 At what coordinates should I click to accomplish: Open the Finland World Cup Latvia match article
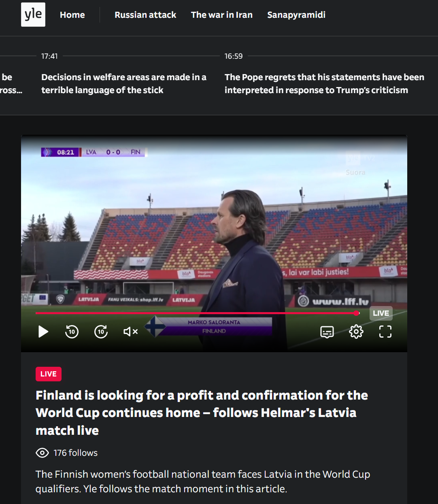click(202, 413)
